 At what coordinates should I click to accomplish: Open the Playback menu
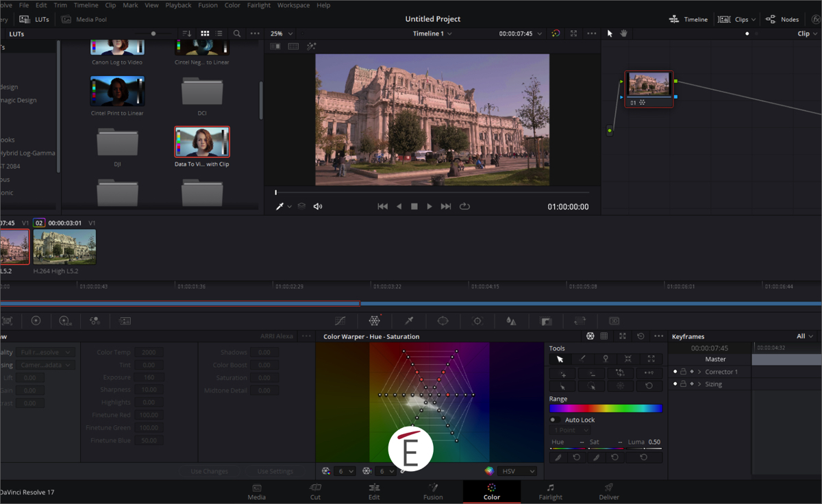178,5
